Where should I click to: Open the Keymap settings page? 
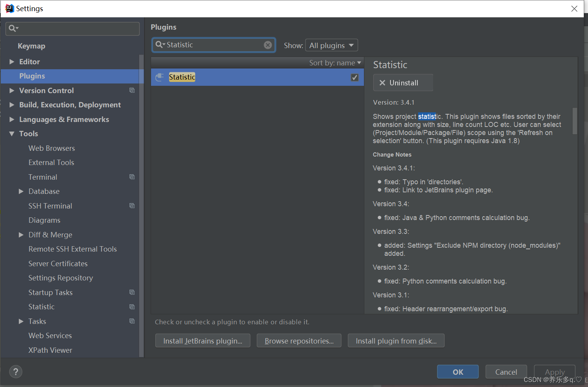[x=32, y=46]
